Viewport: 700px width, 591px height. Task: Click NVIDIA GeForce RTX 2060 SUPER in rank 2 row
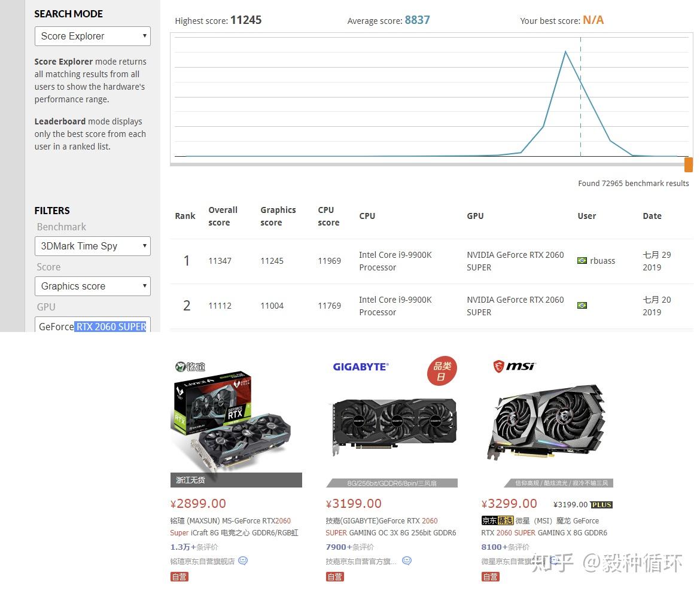coord(515,306)
